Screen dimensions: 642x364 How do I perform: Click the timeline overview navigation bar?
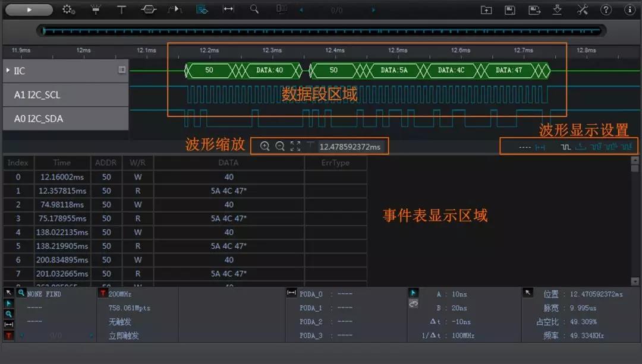coord(322,31)
